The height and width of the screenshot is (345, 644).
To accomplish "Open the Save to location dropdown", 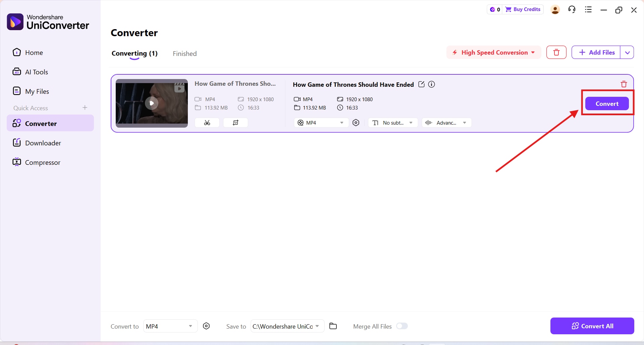I will pyautogui.click(x=287, y=326).
